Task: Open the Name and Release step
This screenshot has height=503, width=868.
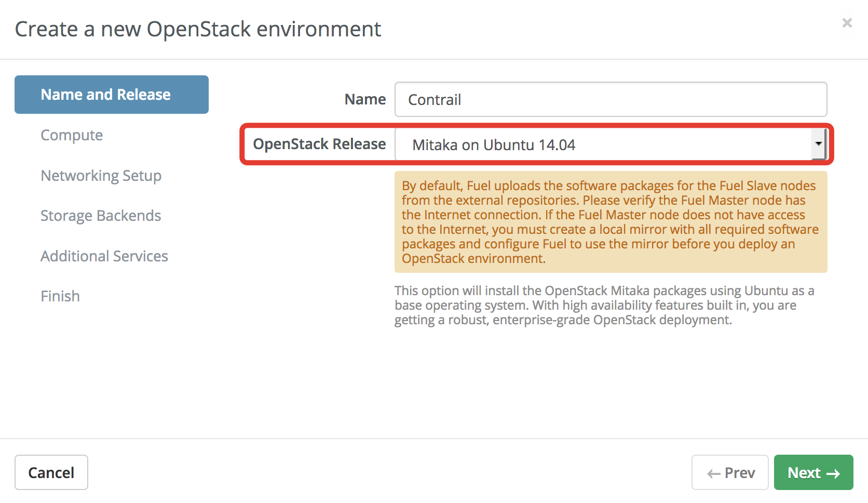Action: coord(112,95)
